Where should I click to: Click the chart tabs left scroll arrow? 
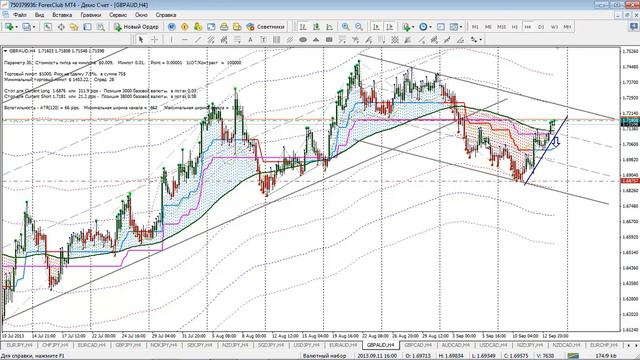click(629, 345)
